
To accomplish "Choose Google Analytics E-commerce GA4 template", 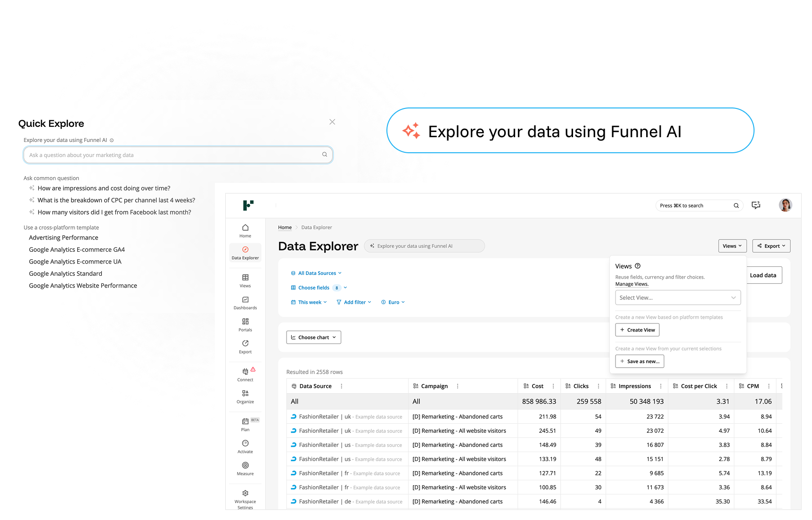I will [x=77, y=249].
